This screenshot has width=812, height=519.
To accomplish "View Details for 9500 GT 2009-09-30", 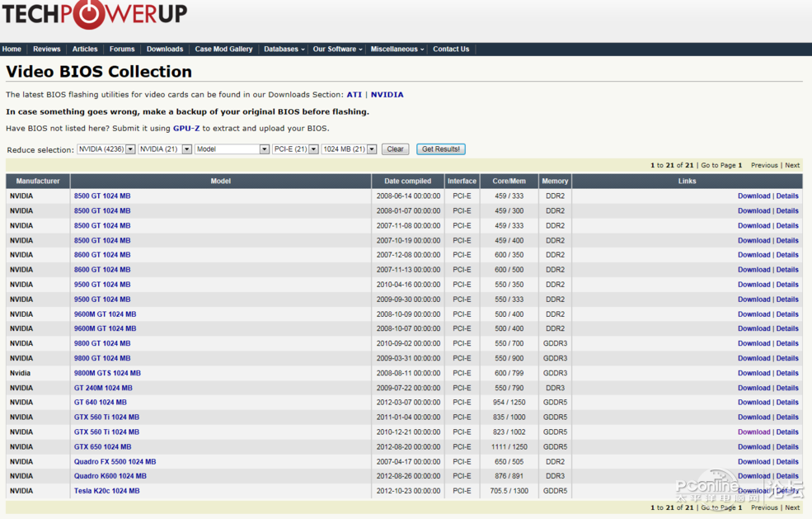I will 787,300.
